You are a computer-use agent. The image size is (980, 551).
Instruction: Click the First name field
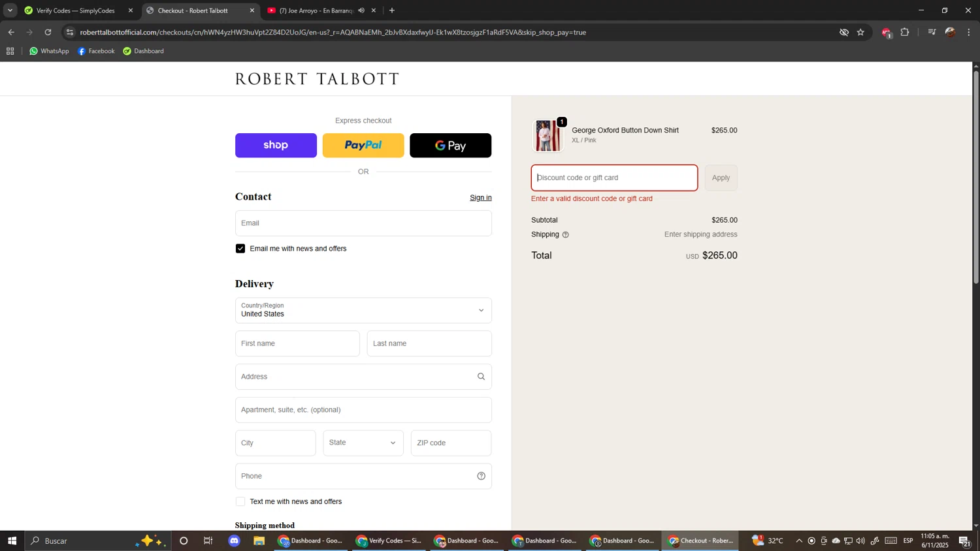click(297, 343)
